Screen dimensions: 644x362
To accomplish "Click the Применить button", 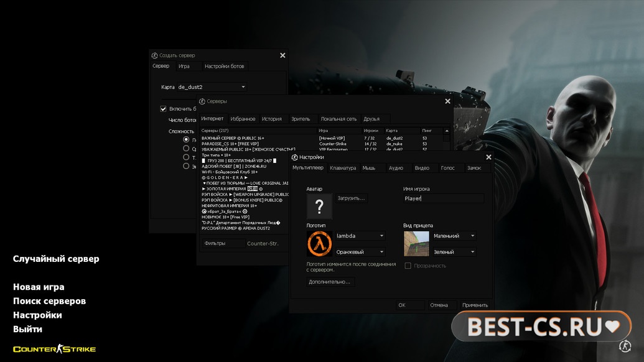I will [x=475, y=305].
